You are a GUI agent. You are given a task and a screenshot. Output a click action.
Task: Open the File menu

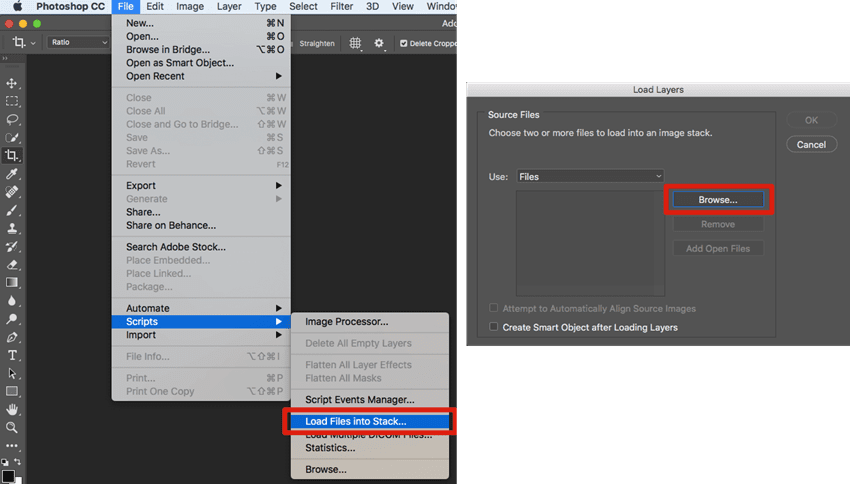(126, 7)
